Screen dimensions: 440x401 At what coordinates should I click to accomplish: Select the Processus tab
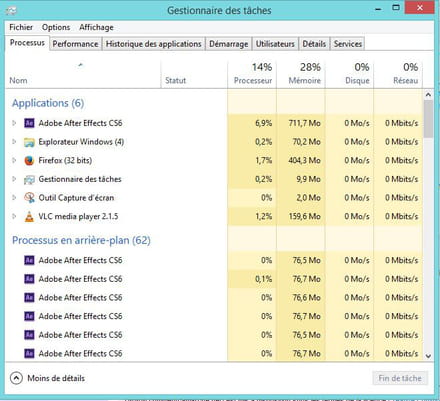pos(27,43)
